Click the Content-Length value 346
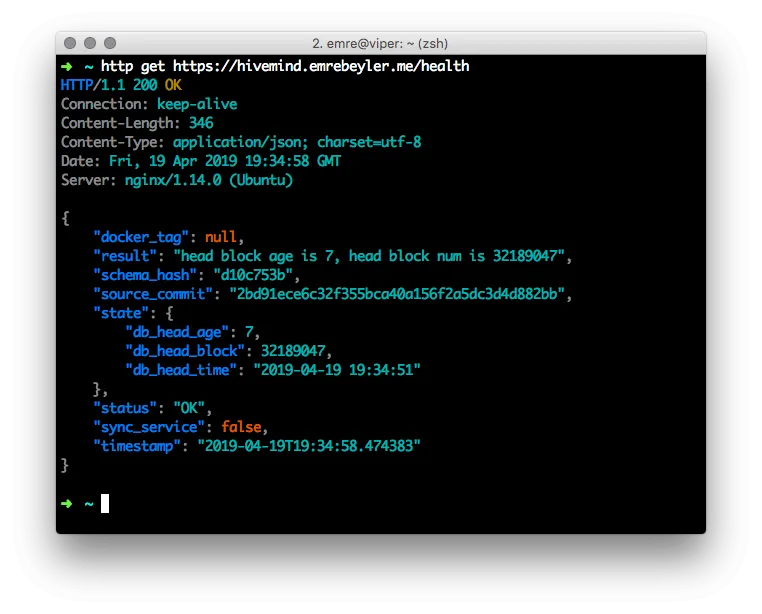Image resolution: width=762 pixels, height=614 pixels. (201, 123)
